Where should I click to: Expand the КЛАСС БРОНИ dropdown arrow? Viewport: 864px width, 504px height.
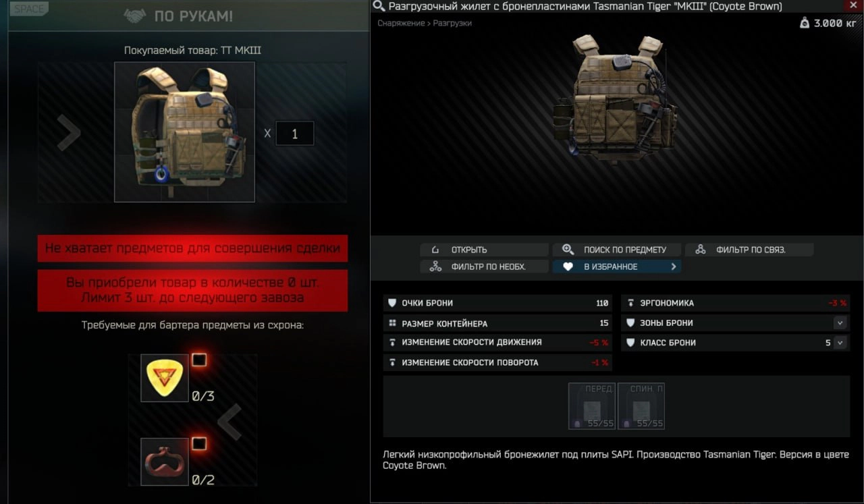[x=840, y=343]
